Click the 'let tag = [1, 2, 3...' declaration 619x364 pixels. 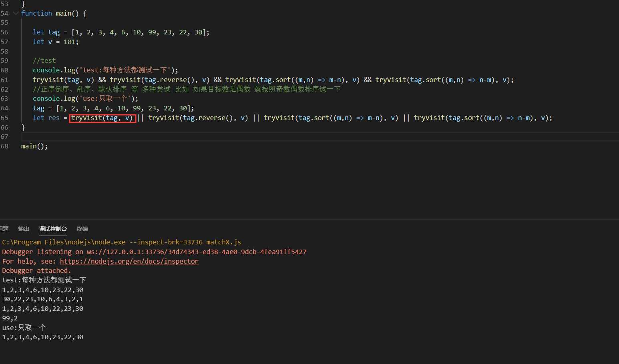[121, 32]
